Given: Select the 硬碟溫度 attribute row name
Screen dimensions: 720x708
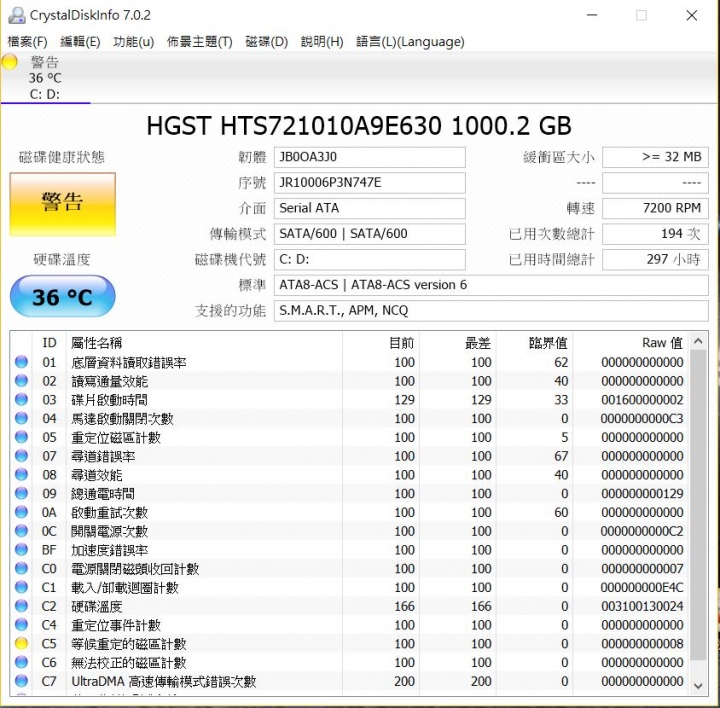Looking at the screenshot, I should coord(96,606).
